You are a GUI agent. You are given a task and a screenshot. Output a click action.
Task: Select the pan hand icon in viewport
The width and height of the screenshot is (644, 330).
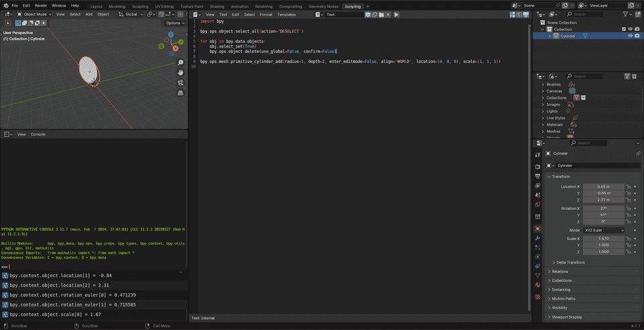tap(180, 72)
